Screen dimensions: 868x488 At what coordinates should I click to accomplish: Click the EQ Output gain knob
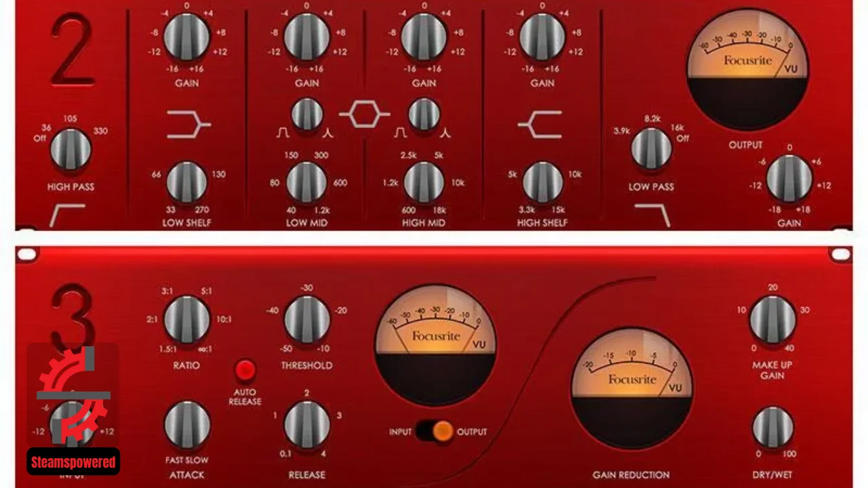[x=789, y=179]
